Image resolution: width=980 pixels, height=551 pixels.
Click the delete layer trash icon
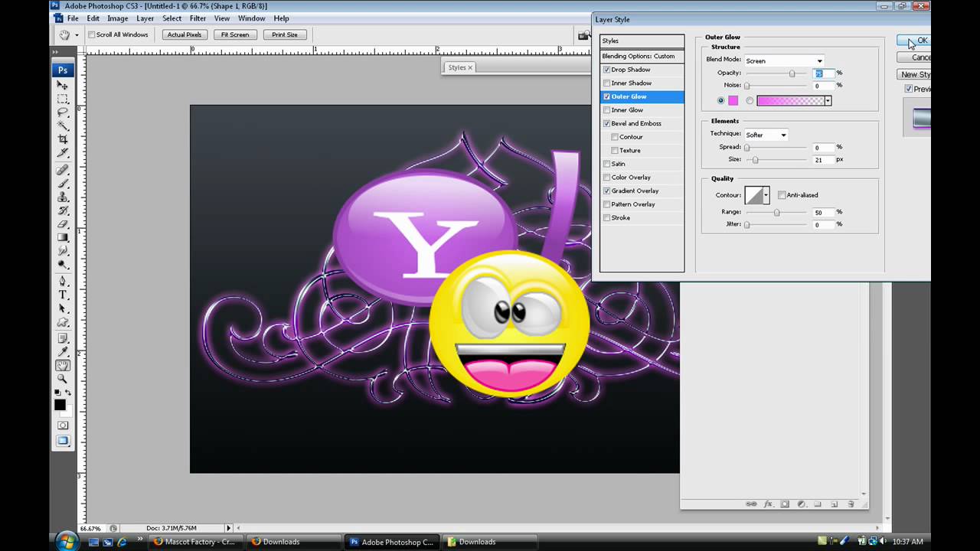pos(851,504)
